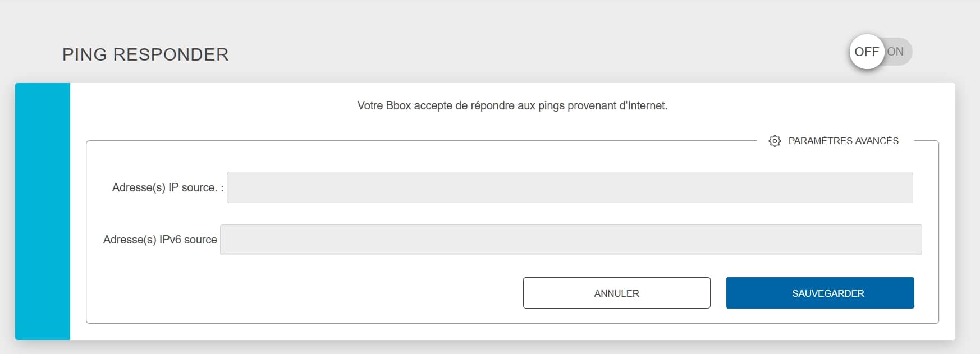The image size is (980, 354).
Task: Expand the PARAMÈTRES AVANCÉS section label
Action: (x=843, y=141)
